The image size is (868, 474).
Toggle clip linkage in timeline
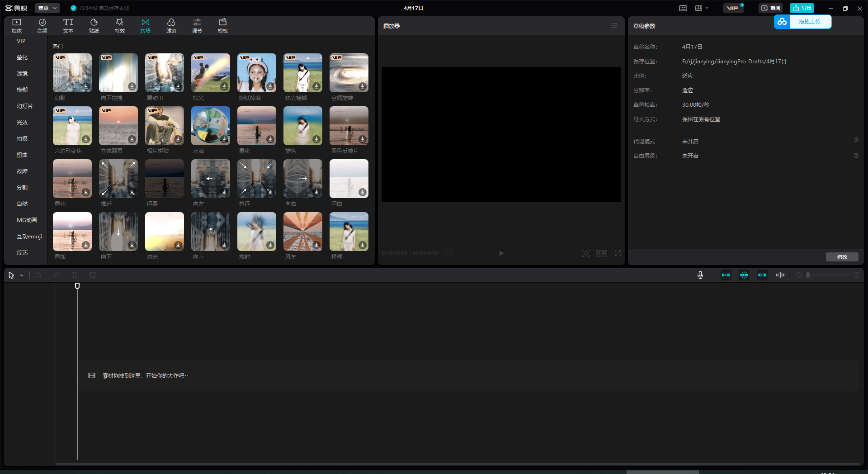762,275
